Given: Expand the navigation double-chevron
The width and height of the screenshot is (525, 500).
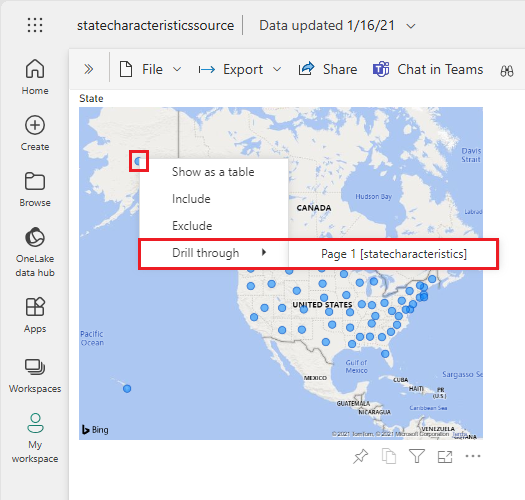Looking at the screenshot, I should pyautogui.click(x=88, y=69).
